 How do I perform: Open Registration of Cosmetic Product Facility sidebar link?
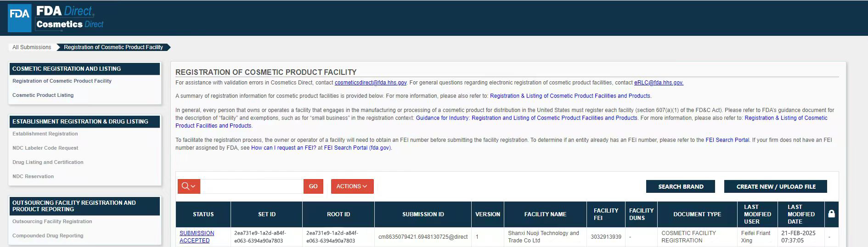[62, 81]
